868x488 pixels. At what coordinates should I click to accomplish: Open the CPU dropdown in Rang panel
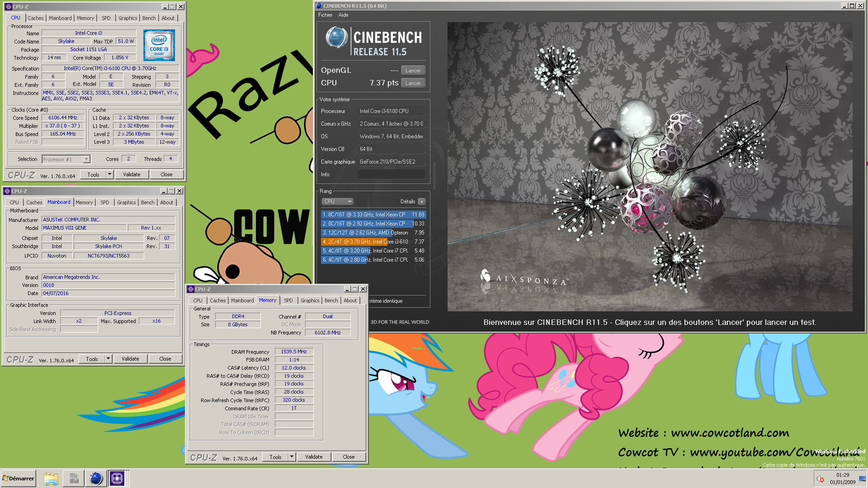[x=337, y=202]
